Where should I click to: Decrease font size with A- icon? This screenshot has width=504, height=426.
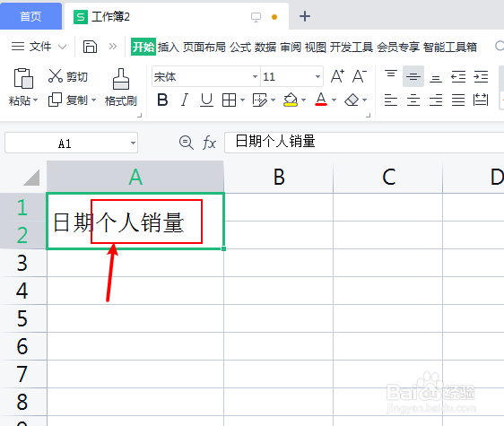click(x=360, y=76)
